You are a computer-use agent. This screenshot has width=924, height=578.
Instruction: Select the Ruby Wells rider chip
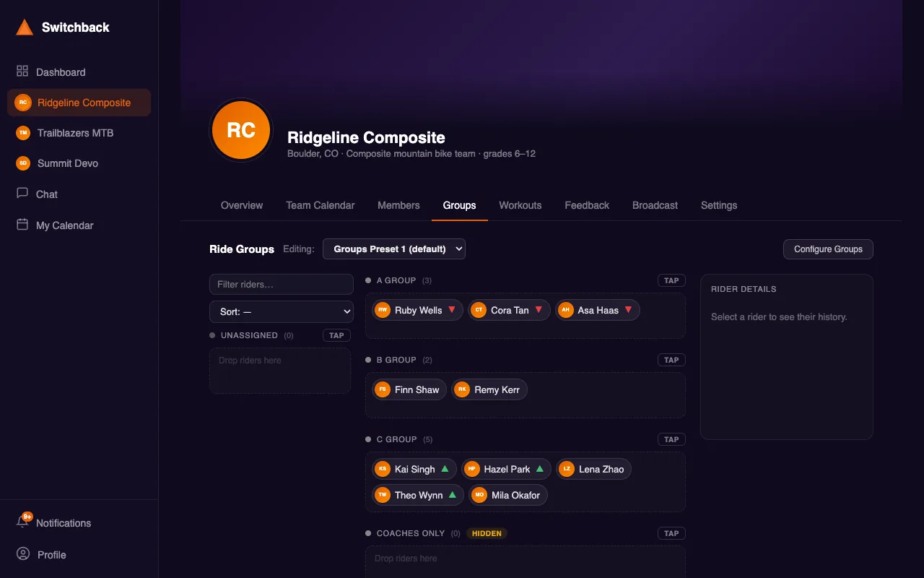(417, 310)
